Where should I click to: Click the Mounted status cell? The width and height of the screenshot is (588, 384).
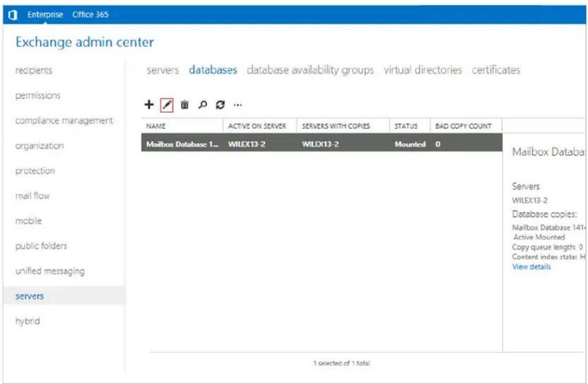(x=410, y=144)
